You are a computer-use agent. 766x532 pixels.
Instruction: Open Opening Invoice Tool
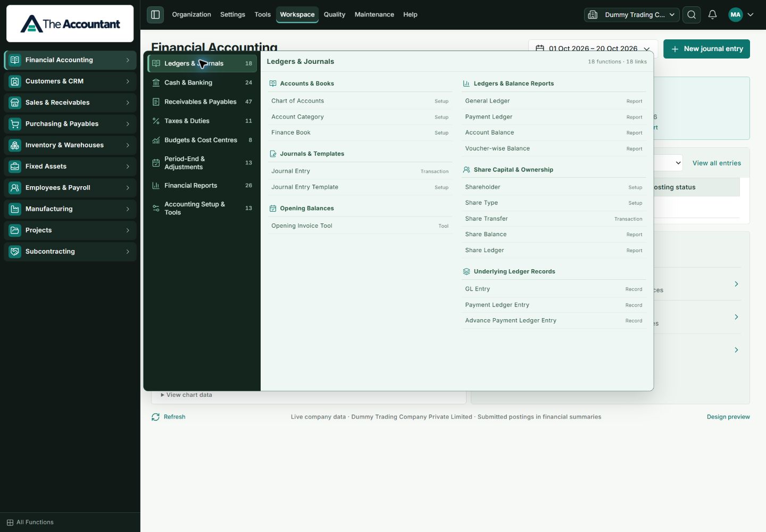[x=360, y=226]
